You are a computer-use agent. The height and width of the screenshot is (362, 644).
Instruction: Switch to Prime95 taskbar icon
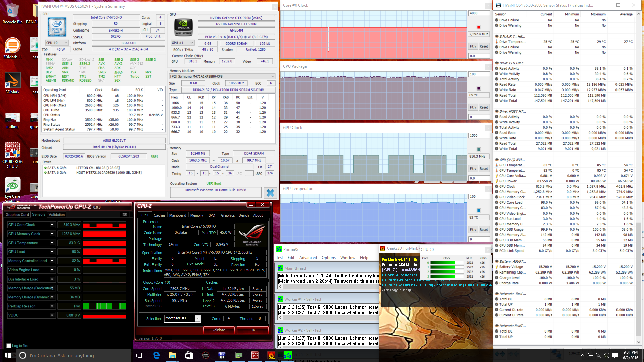pyautogui.click(x=287, y=355)
